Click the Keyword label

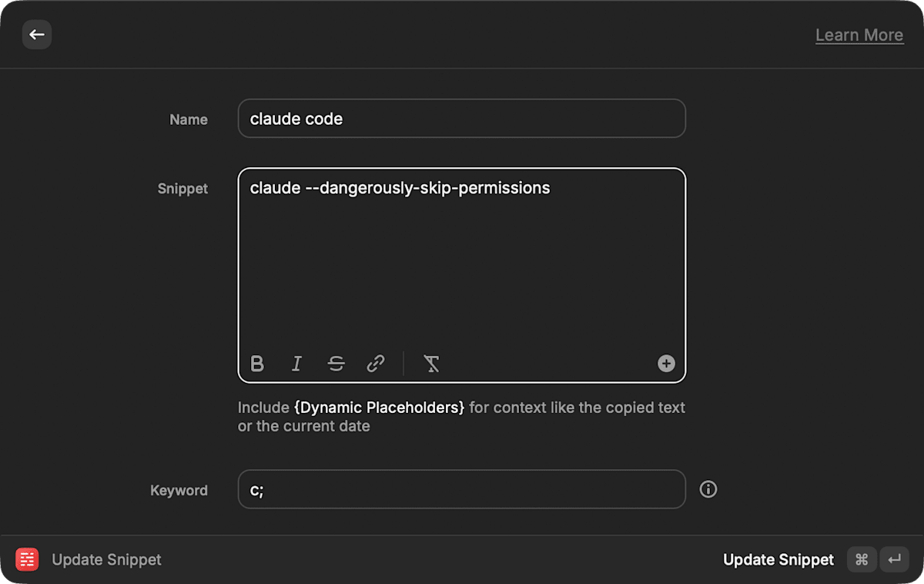pos(179,490)
